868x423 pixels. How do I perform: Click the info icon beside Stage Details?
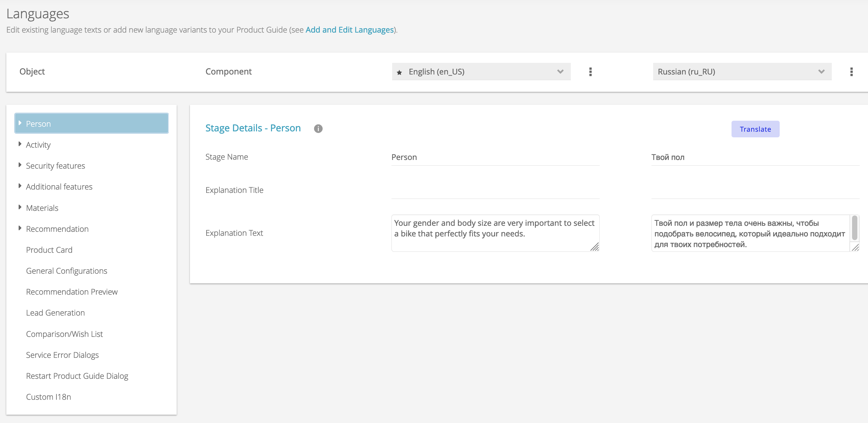point(318,128)
